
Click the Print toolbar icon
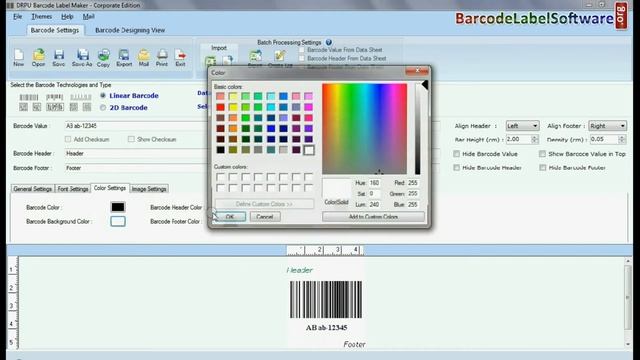[x=162, y=58]
